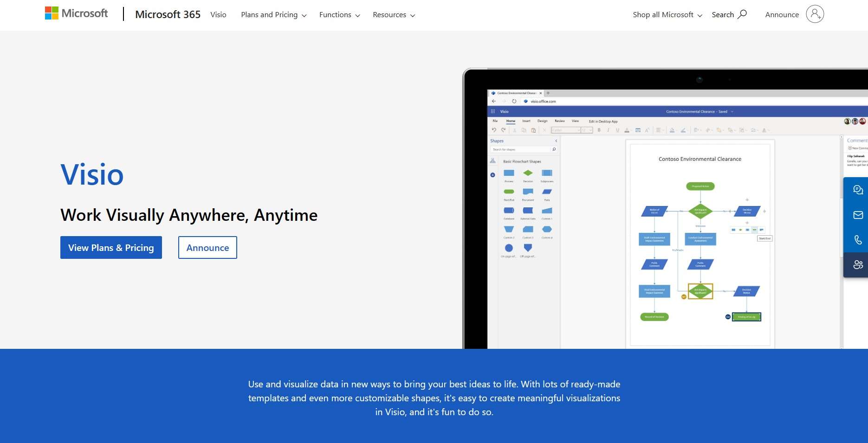This screenshot has height=443, width=868.
Task: Select the Database shape in laptop image
Action: click(509, 211)
